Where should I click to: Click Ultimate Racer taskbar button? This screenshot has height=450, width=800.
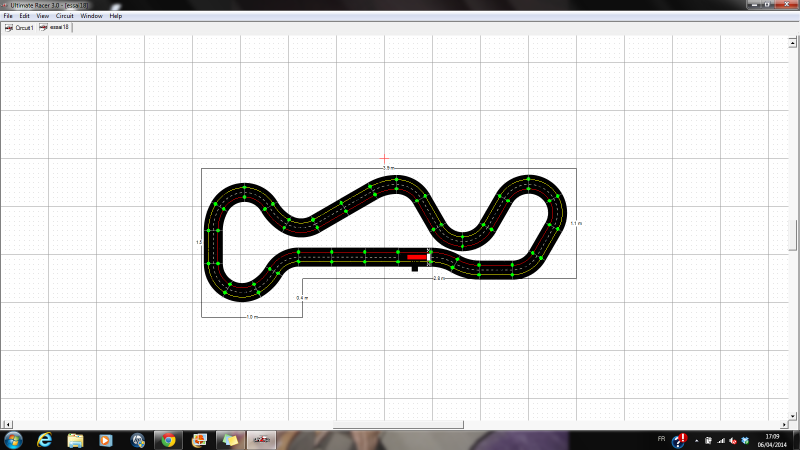tap(260, 440)
